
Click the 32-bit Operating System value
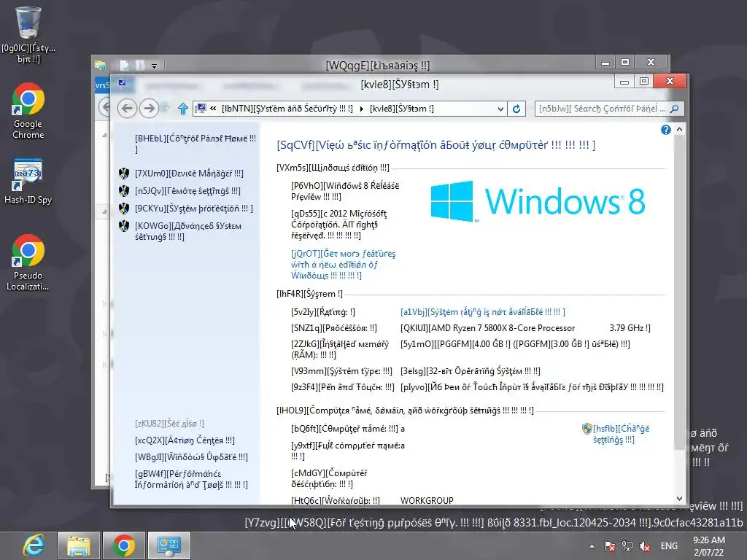[x=471, y=371]
